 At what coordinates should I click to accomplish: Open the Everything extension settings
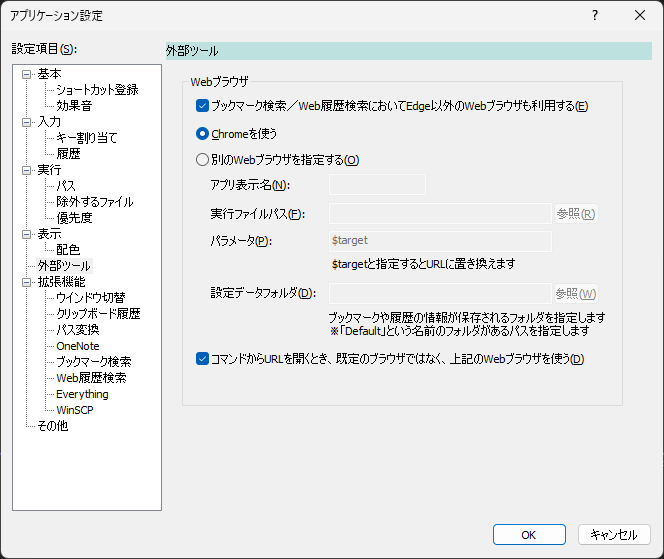pos(82,394)
